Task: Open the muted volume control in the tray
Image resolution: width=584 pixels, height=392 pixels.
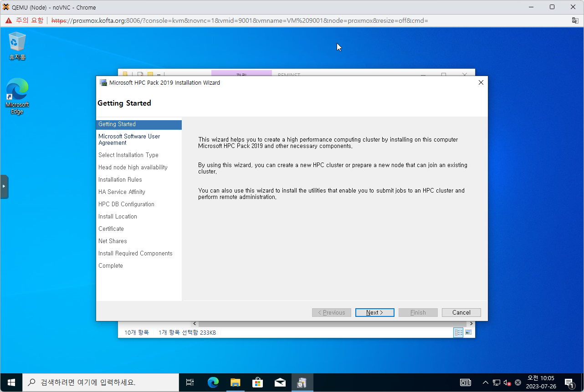Action: pos(507,382)
